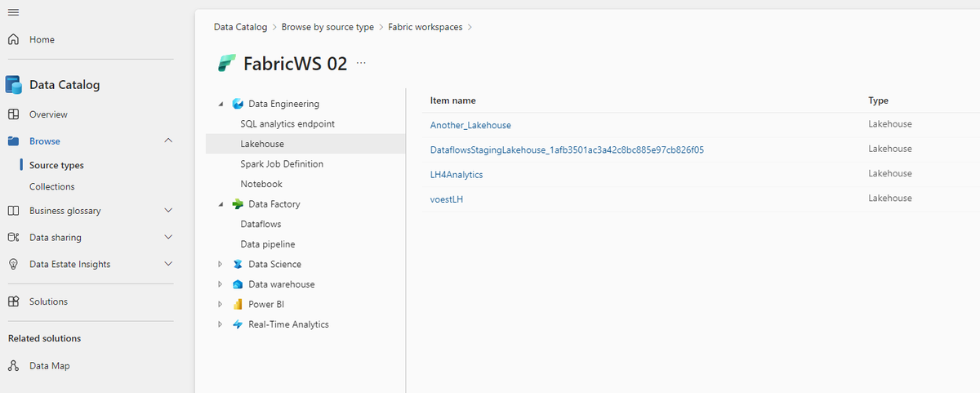The width and height of the screenshot is (980, 393).
Task: Click the Data Map icon
Action: (x=13, y=366)
